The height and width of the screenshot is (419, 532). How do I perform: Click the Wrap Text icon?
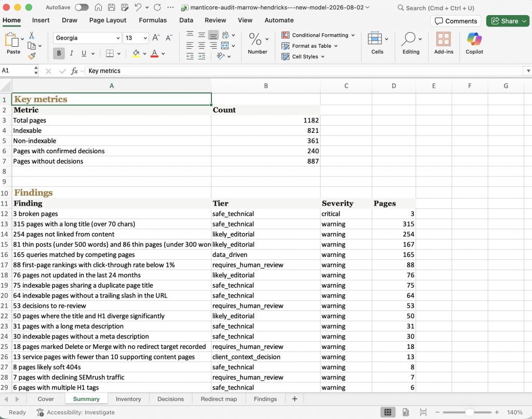point(225,35)
